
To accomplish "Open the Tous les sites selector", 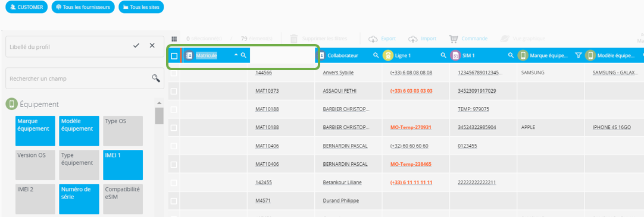I will (x=141, y=7).
